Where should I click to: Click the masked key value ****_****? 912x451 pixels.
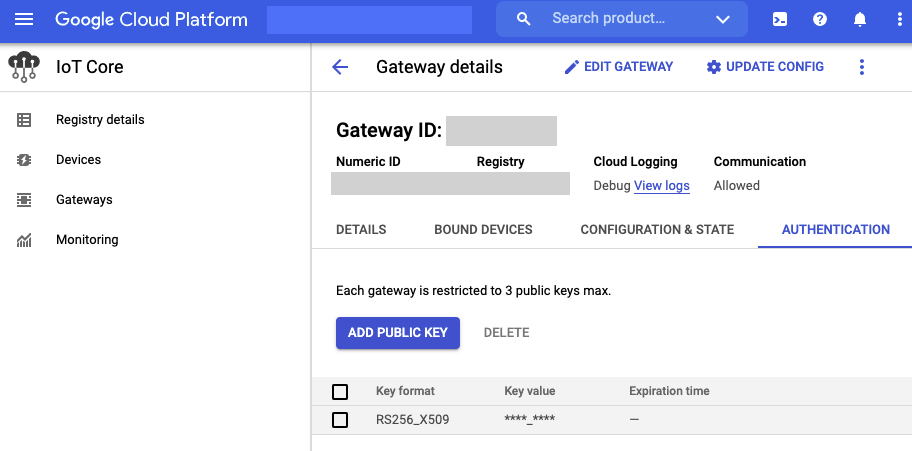coord(530,420)
